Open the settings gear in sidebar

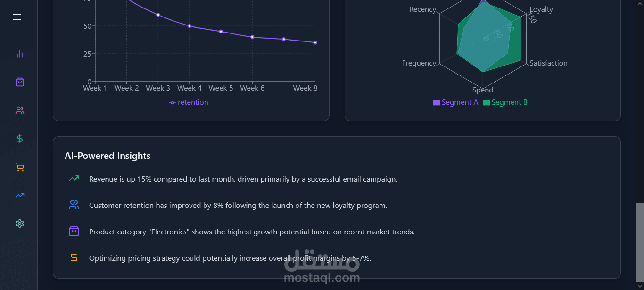19,224
